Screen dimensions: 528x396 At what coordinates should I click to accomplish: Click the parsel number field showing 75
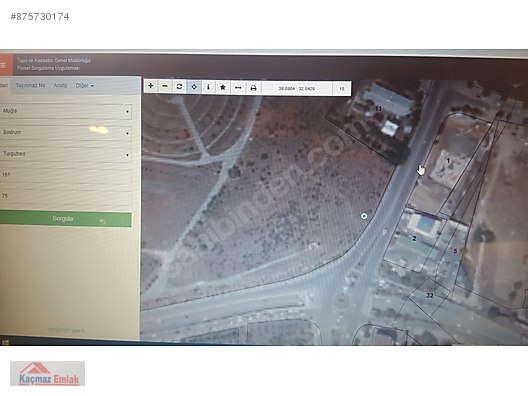point(66,197)
